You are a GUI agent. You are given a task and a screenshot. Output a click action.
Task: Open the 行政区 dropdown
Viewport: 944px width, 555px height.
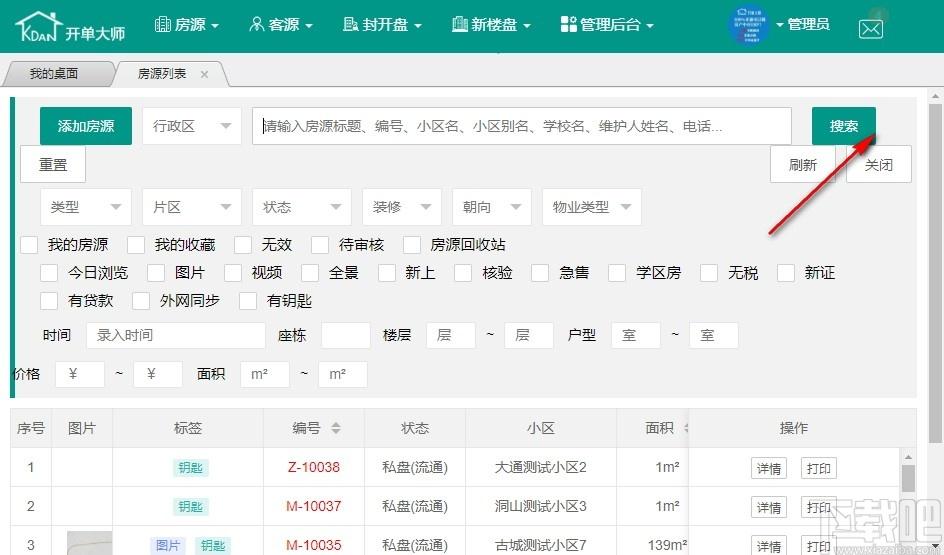pos(191,126)
